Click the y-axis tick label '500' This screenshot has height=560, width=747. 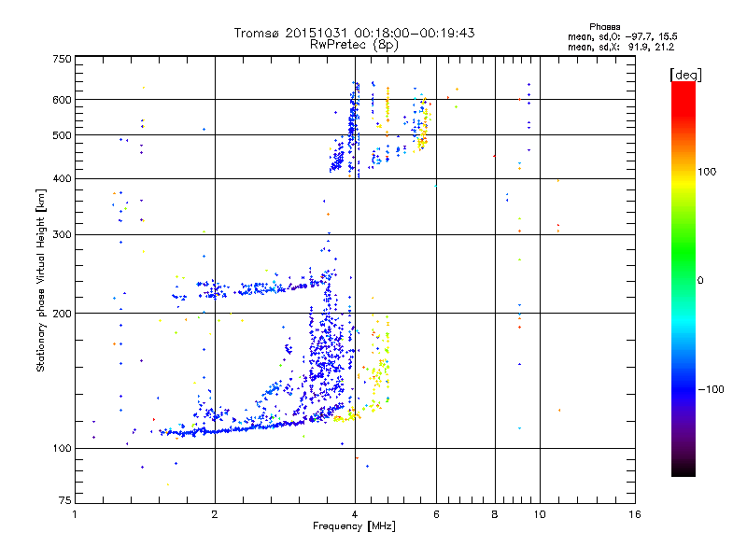click(x=62, y=135)
